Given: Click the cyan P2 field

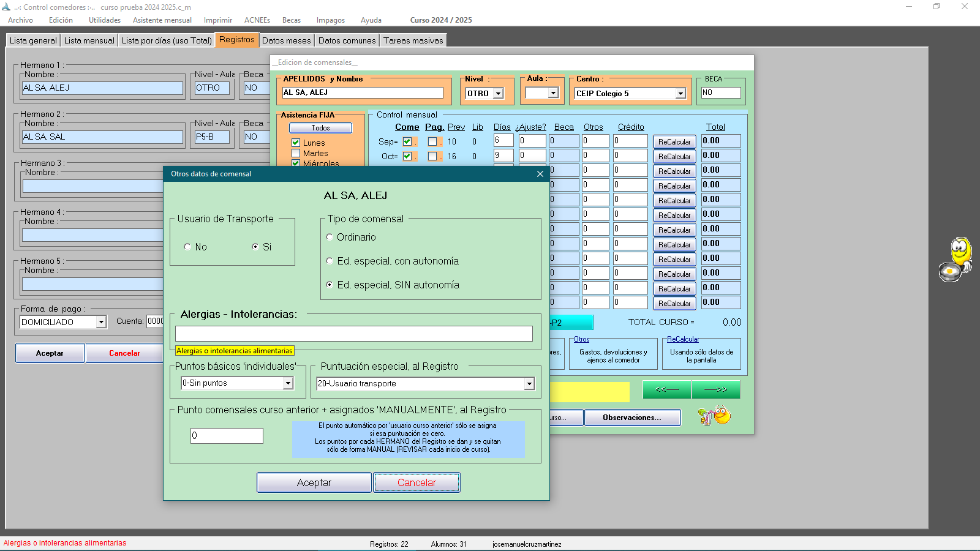Looking at the screenshot, I should [571, 323].
